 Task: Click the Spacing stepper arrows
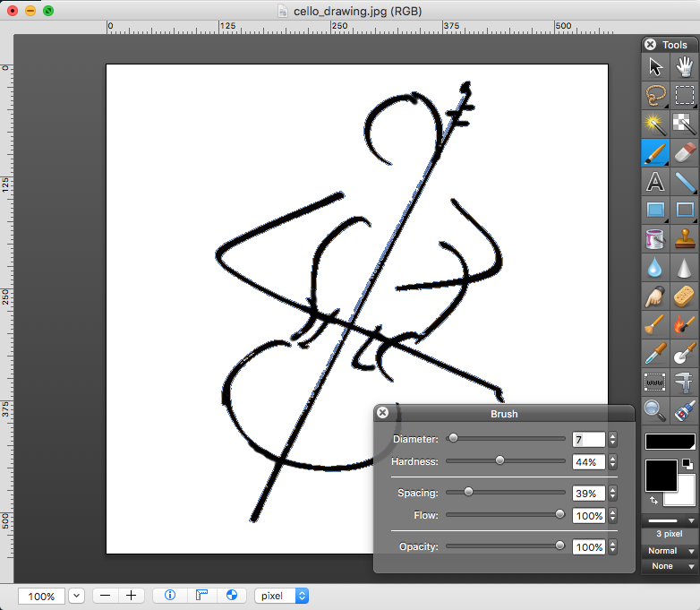click(x=612, y=493)
